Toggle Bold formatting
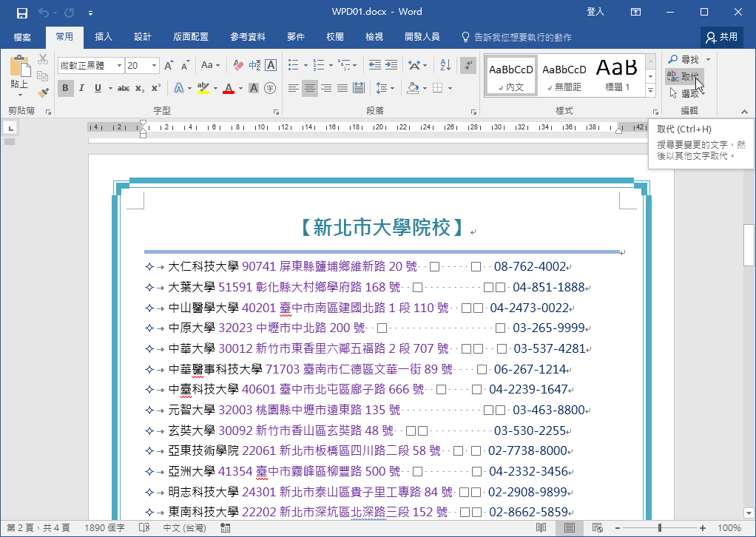 [66, 88]
